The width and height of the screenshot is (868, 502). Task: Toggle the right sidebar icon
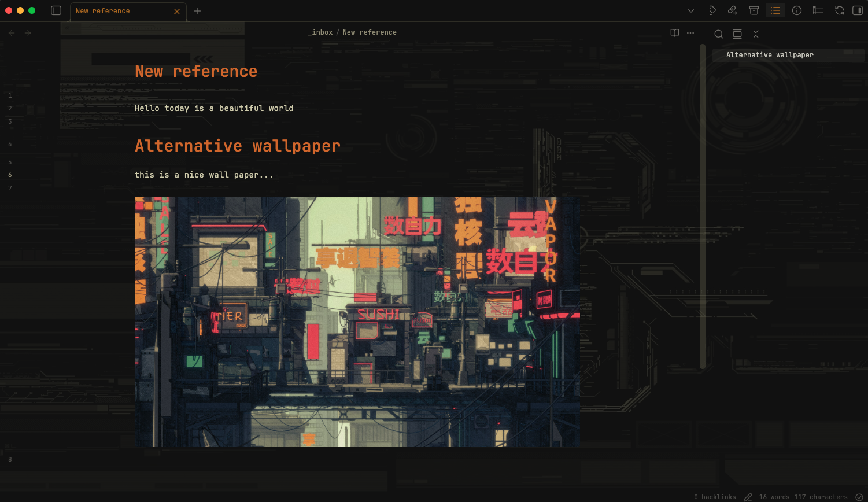pos(858,10)
